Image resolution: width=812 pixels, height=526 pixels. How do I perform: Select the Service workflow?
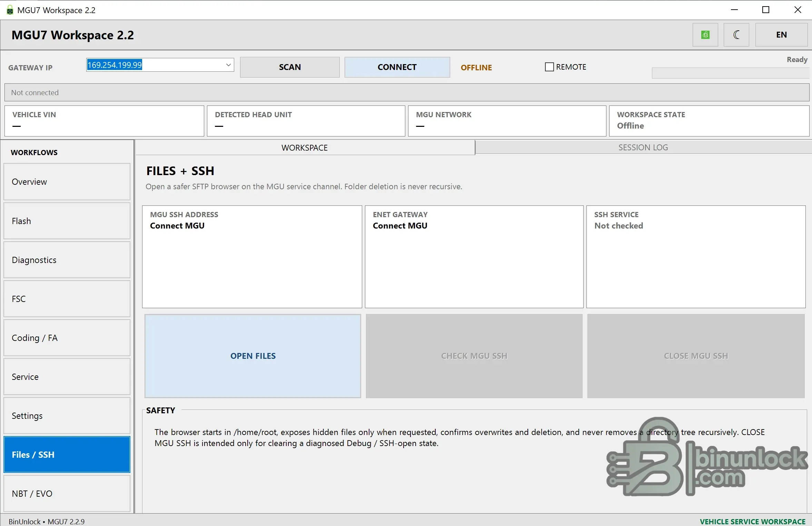[67, 376]
